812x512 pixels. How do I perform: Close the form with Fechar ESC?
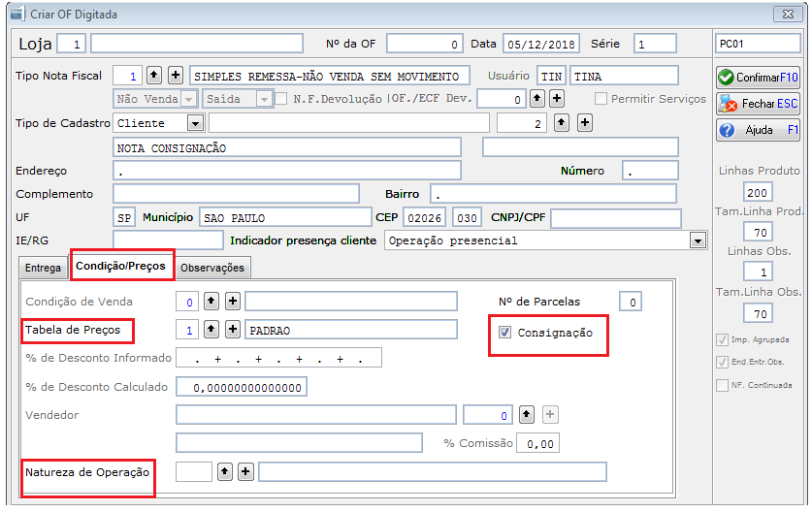(758, 104)
